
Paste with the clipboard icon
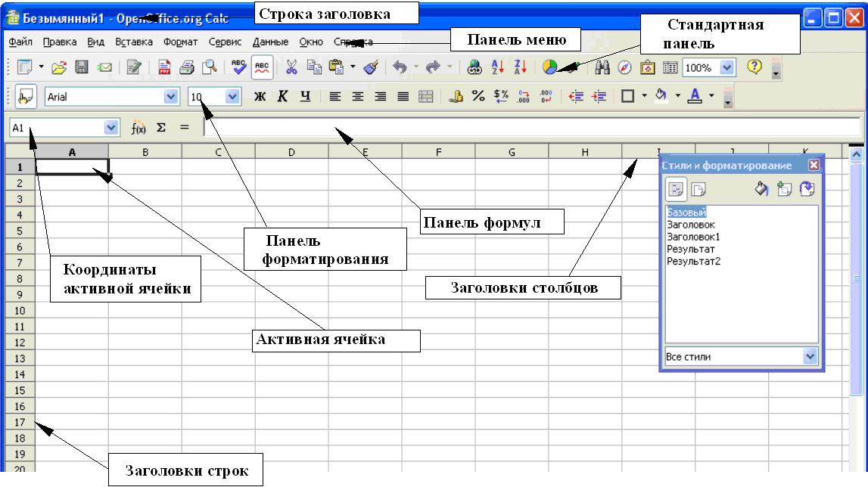coord(336,67)
